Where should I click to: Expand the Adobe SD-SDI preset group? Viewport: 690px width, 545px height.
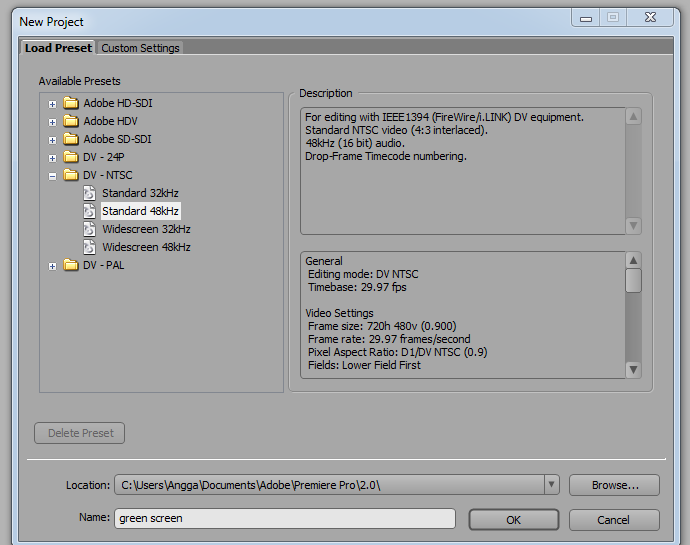pyautogui.click(x=52, y=140)
